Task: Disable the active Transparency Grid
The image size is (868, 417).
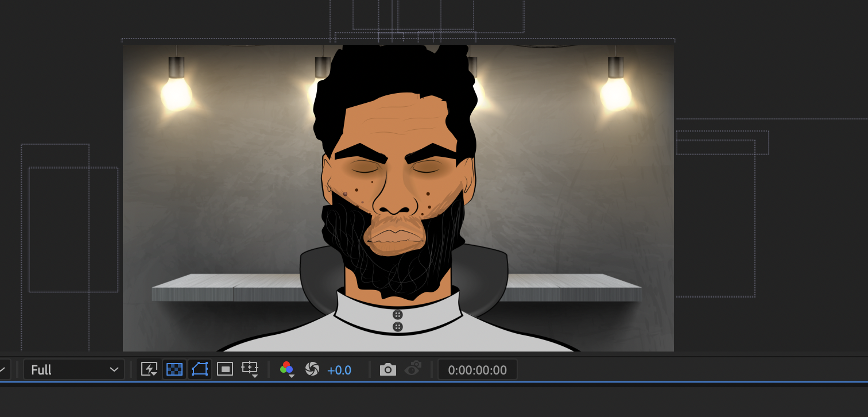Action: pyautogui.click(x=174, y=369)
